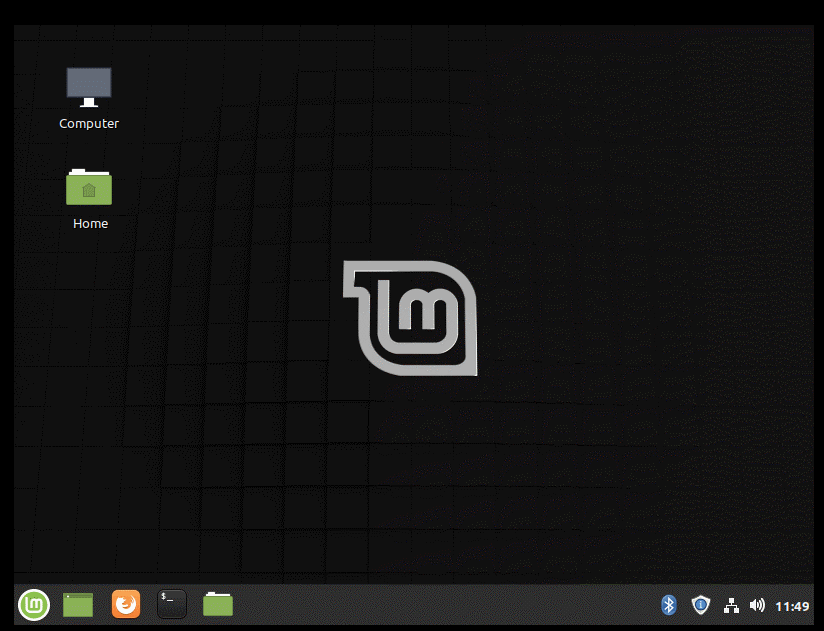Select the Home folder desktop icon
Image resolution: width=824 pixels, height=631 pixels.
click(x=89, y=187)
